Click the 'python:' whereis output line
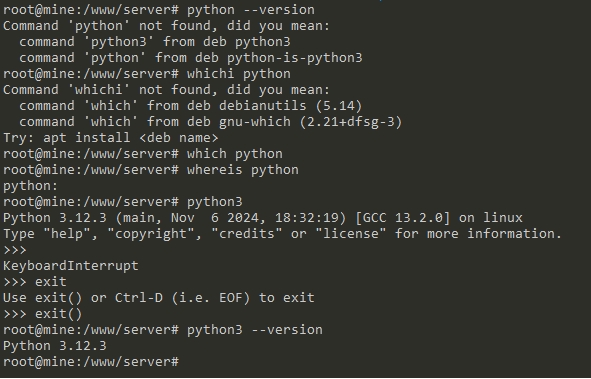 coord(30,186)
